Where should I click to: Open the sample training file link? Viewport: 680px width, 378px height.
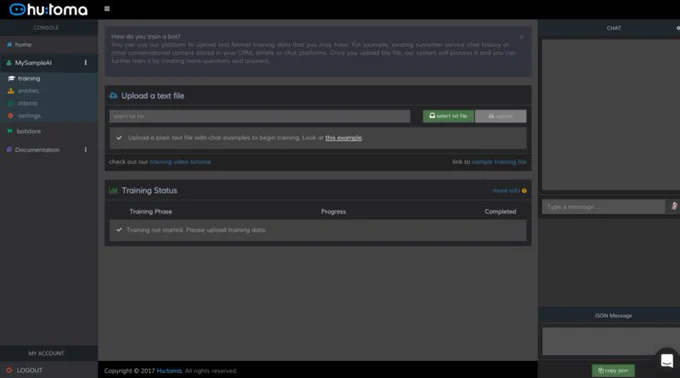[499, 162]
